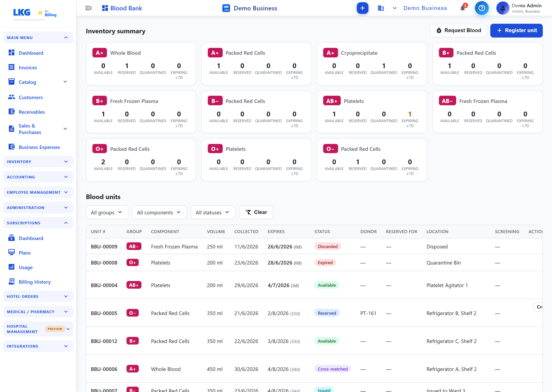Open the Demo Admin user avatar
This screenshot has width=552, height=392.
(x=503, y=8)
